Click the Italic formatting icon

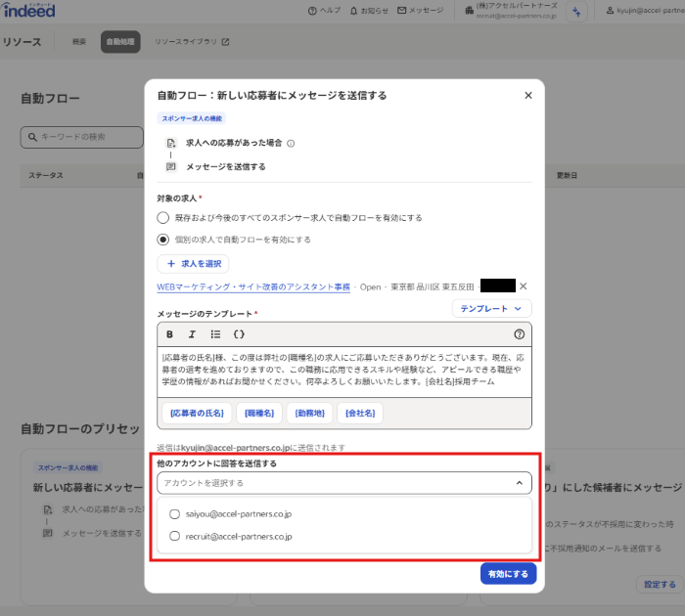[x=192, y=333]
